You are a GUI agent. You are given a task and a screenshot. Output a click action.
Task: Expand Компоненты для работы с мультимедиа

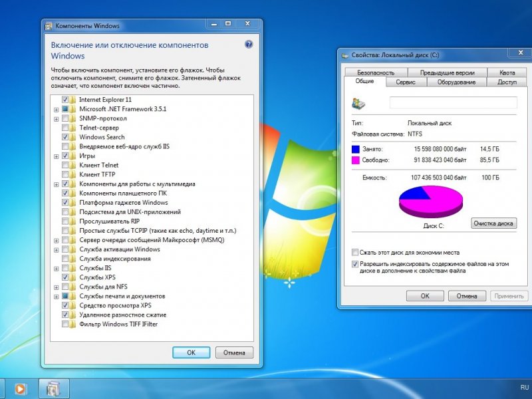pyautogui.click(x=57, y=185)
